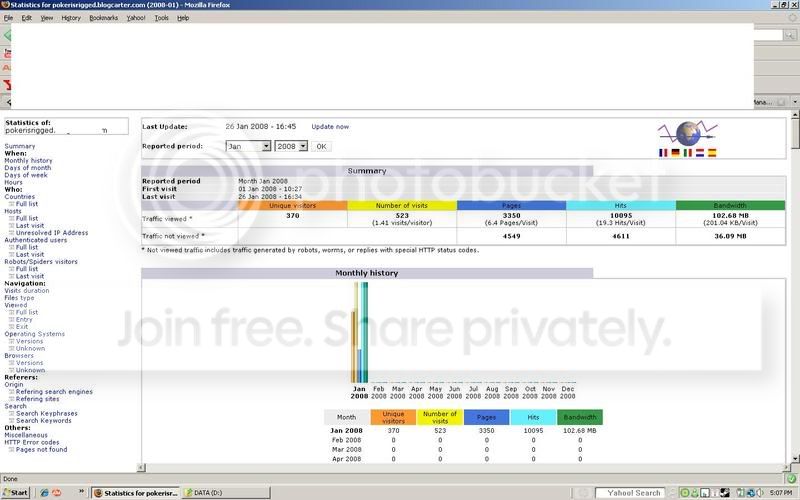
Task: Open the Tools menu
Action: point(161,18)
